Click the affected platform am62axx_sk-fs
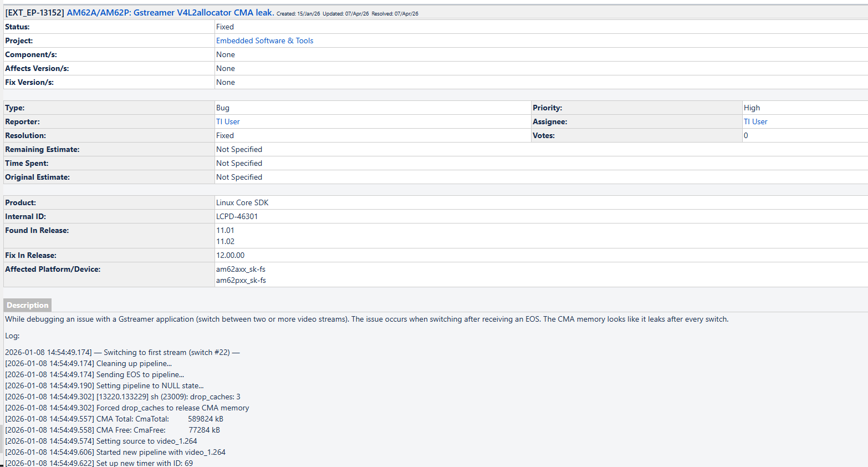Image resolution: width=868 pixels, height=467 pixels. click(x=241, y=269)
